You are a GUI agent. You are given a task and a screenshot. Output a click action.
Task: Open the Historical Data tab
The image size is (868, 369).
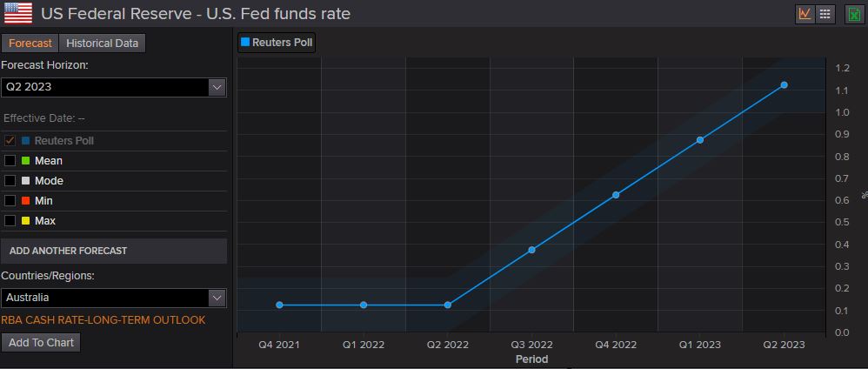[x=102, y=44]
